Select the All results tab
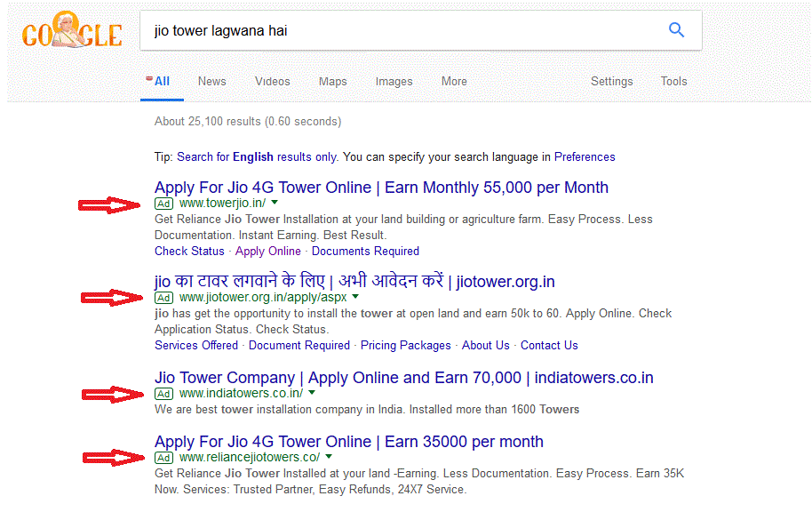This screenshot has height=512, width=812. pos(162,82)
